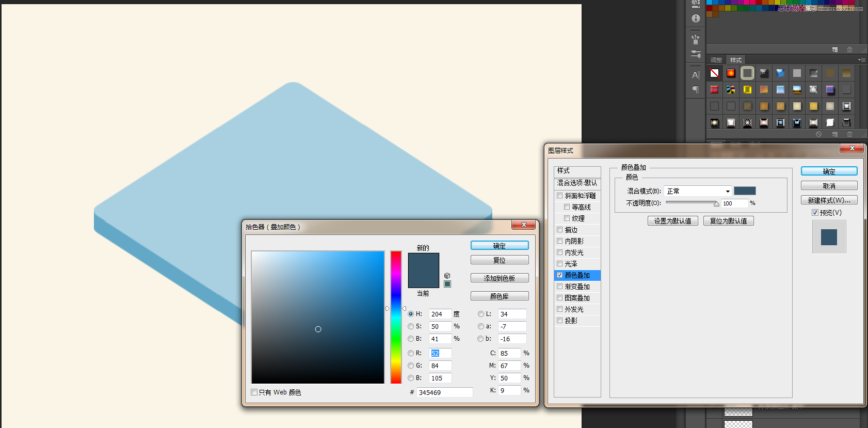Open the Info panel icon

[x=696, y=19]
